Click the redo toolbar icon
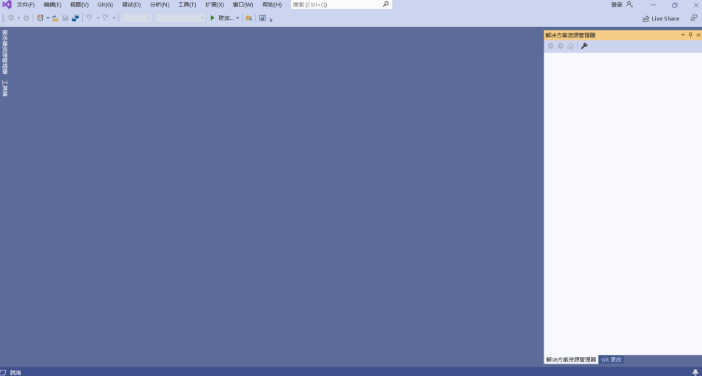The height and width of the screenshot is (376, 702). pos(106,18)
